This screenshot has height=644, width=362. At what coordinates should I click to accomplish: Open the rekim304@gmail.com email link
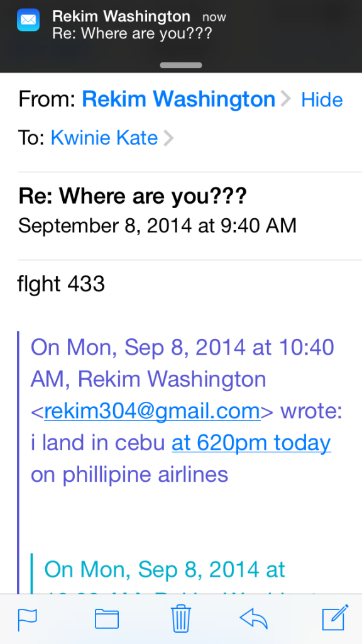[x=152, y=411]
